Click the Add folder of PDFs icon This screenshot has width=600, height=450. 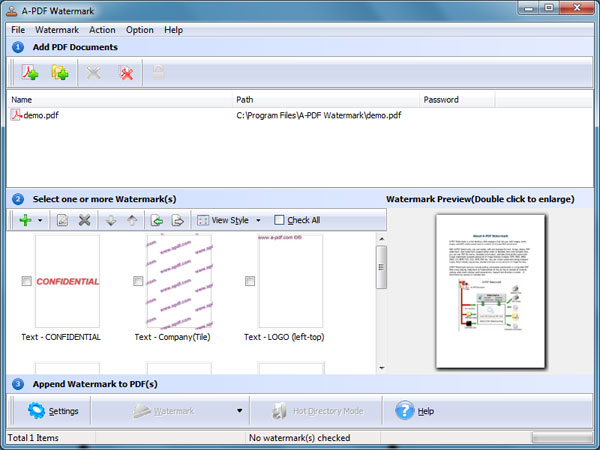(60, 72)
